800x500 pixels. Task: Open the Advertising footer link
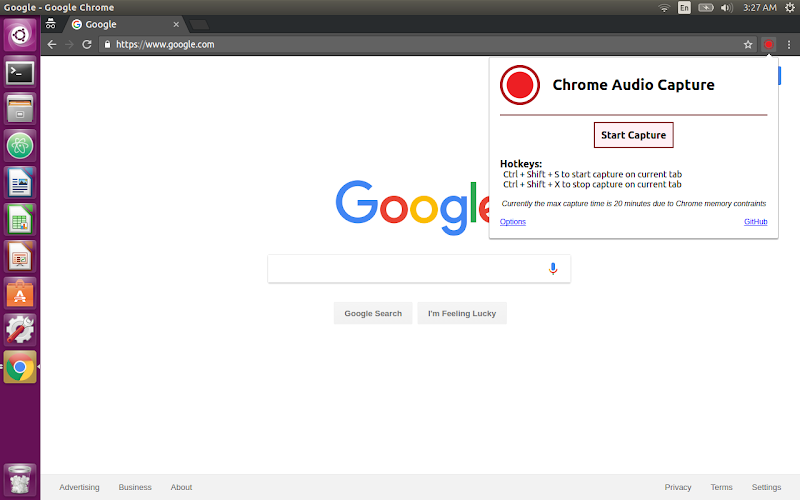pos(79,487)
